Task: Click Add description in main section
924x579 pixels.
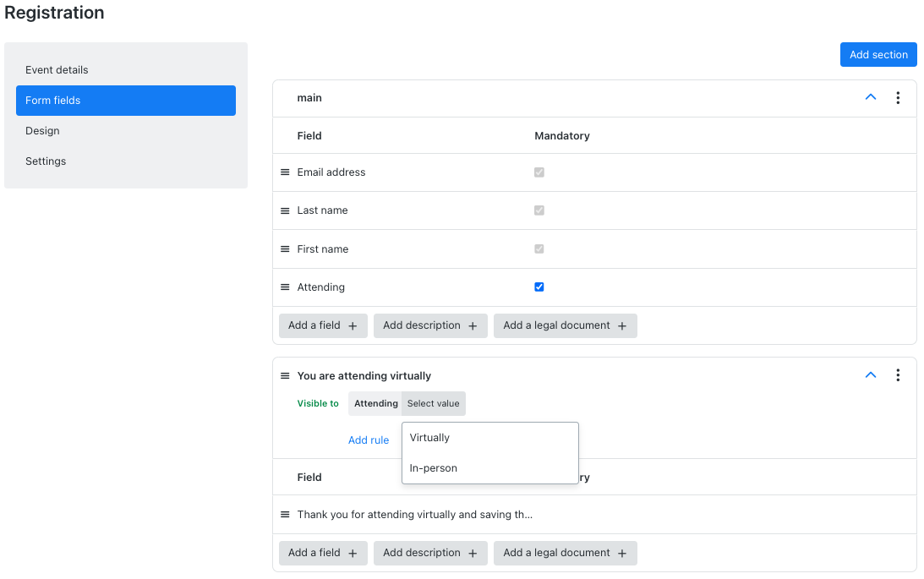Action: pyautogui.click(x=430, y=325)
